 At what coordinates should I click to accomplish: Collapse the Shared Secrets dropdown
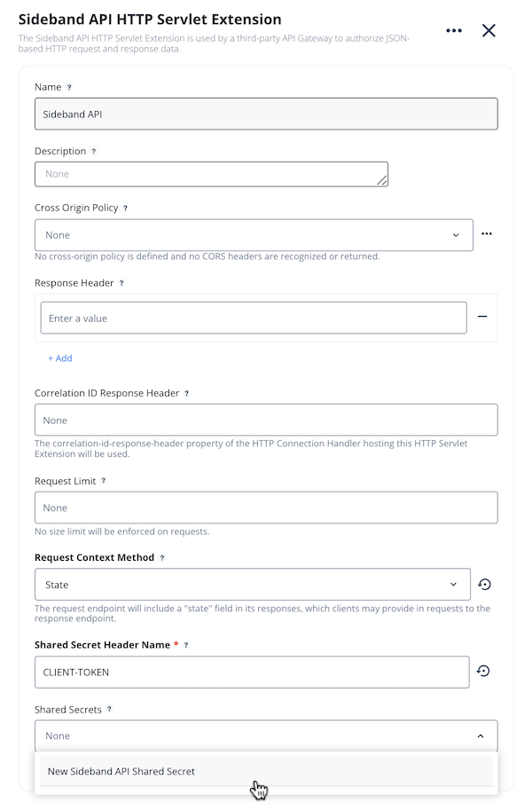[x=480, y=736]
